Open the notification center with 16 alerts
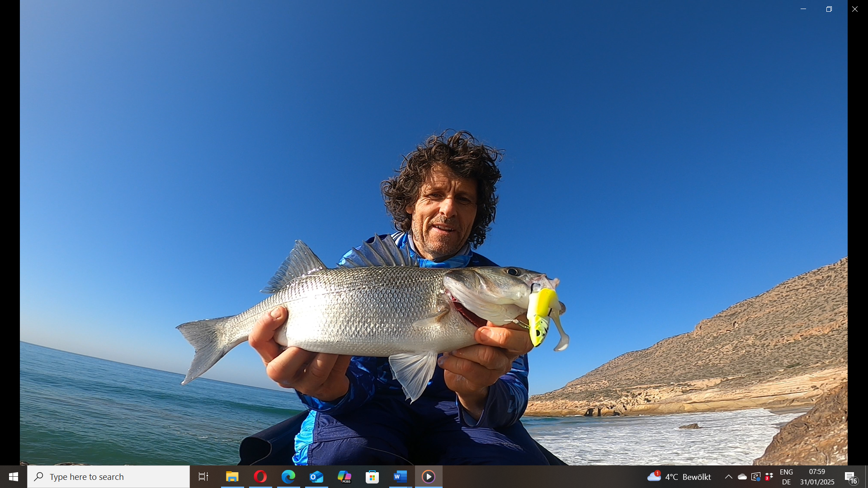The width and height of the screenshot is (868, 488). coord(851,477)
